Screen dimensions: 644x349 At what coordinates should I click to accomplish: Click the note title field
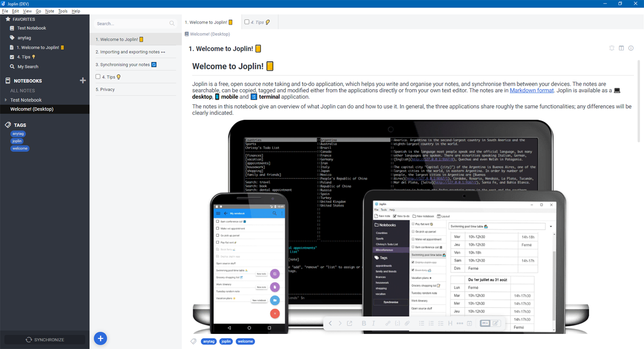[396, 49]
